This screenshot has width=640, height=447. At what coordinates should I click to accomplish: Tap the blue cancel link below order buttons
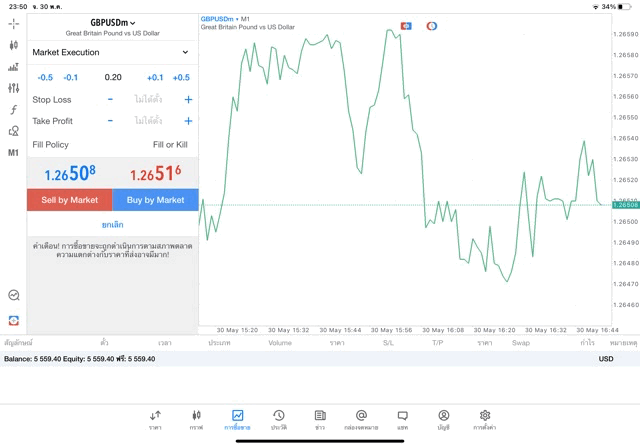(x=112, y=225)
